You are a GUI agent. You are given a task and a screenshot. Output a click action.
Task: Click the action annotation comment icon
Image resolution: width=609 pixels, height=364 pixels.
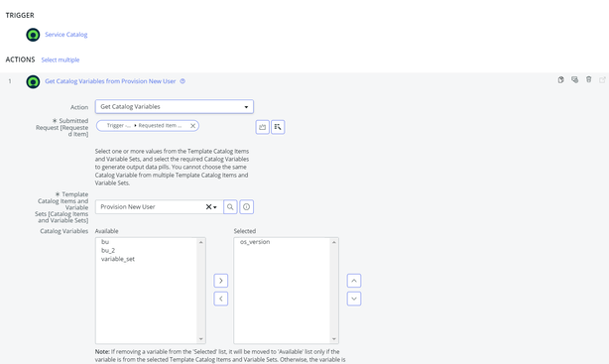coord(575,79)
